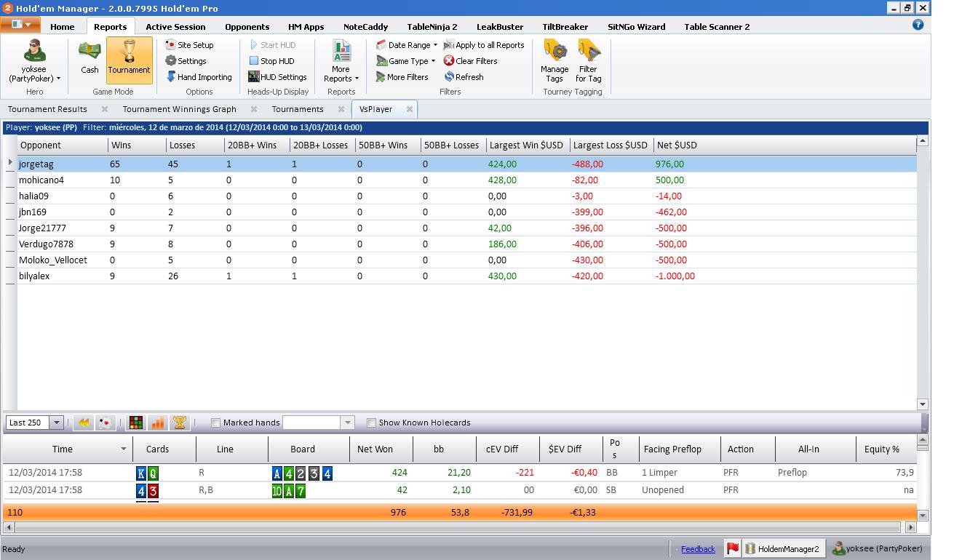The width and height of the screenshot is (954, 560).
Task: Open the application menu button
Action: [20, 25]
